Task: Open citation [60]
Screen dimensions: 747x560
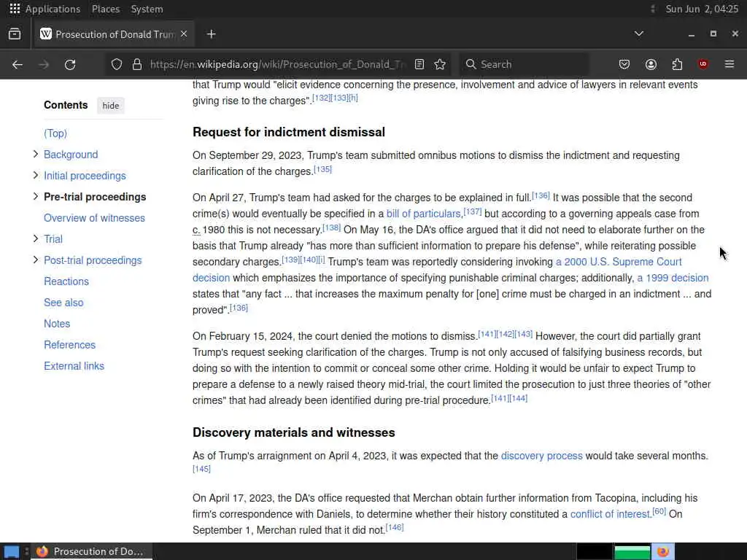Action: click(659, 511)
